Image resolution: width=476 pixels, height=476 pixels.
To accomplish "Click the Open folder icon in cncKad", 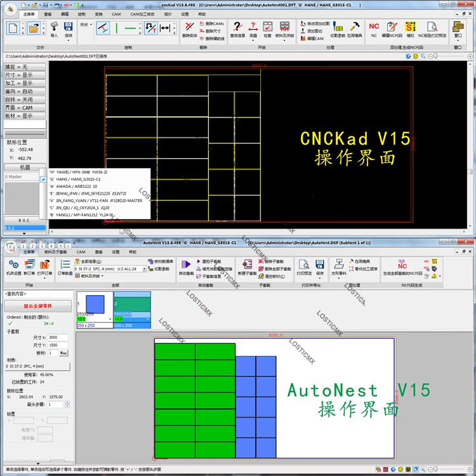I will [34, 28].
